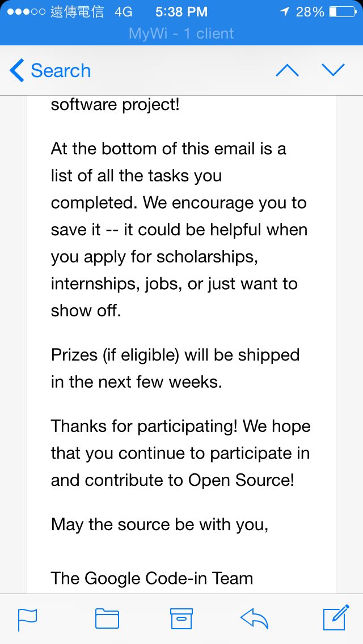Tap the "Prizes (if eligible)" paragraph
This screenshot has height=644, width=363.
[x=175, y=368]
